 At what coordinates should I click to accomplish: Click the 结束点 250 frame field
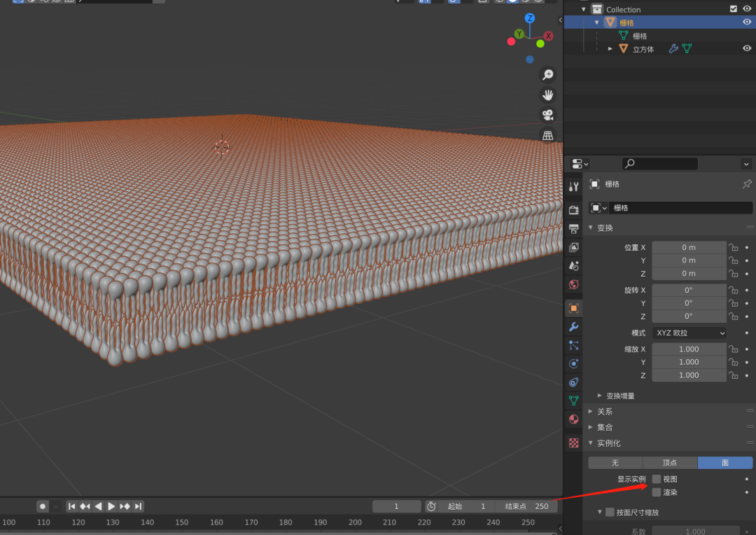[527, 506]
